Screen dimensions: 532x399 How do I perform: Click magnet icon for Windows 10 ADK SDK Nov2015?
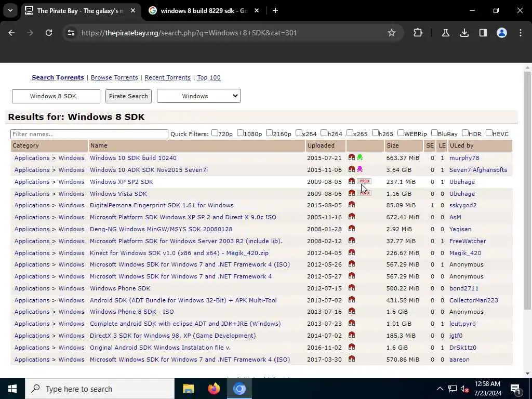pos(352,169)
